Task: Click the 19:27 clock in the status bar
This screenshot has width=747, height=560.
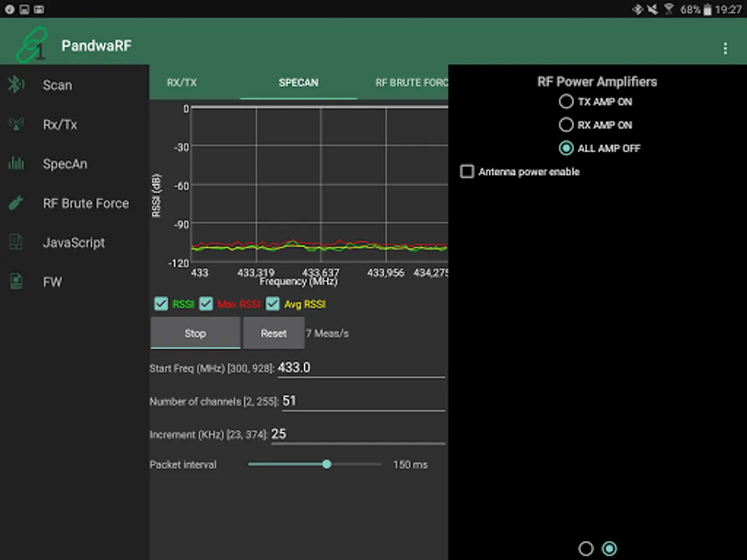Action: pyautogui.click(x=728, y=9)
